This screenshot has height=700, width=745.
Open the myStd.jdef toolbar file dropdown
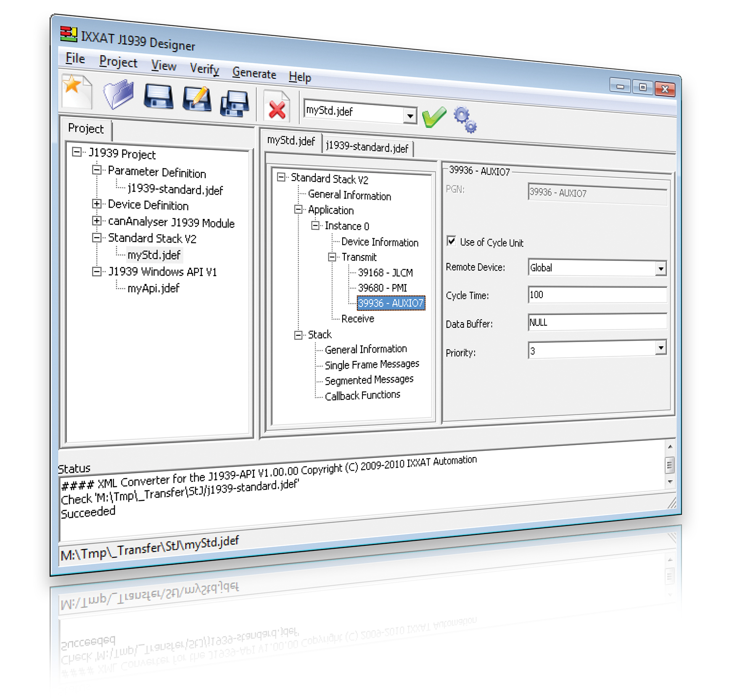409,116
